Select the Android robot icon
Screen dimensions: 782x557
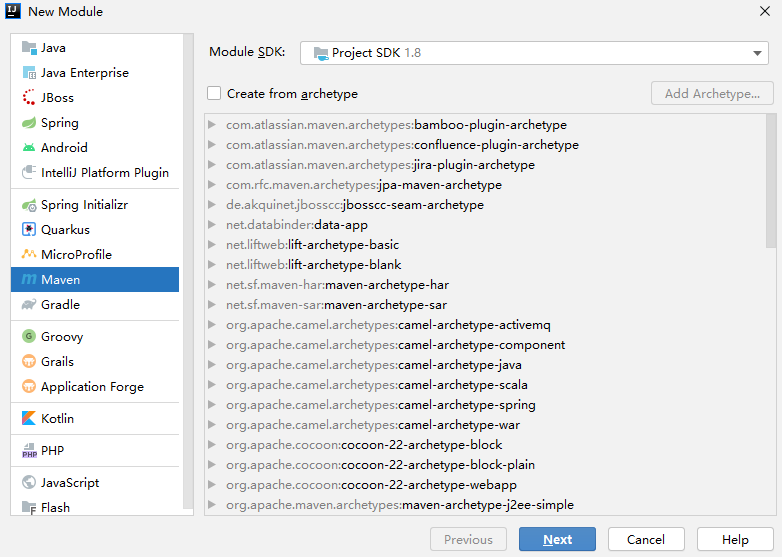coord(29,148)
